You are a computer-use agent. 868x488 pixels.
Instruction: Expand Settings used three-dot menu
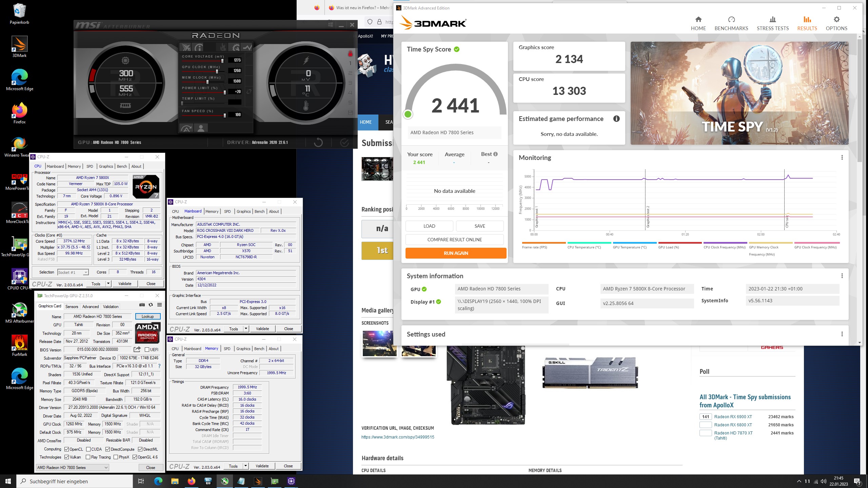842,334
